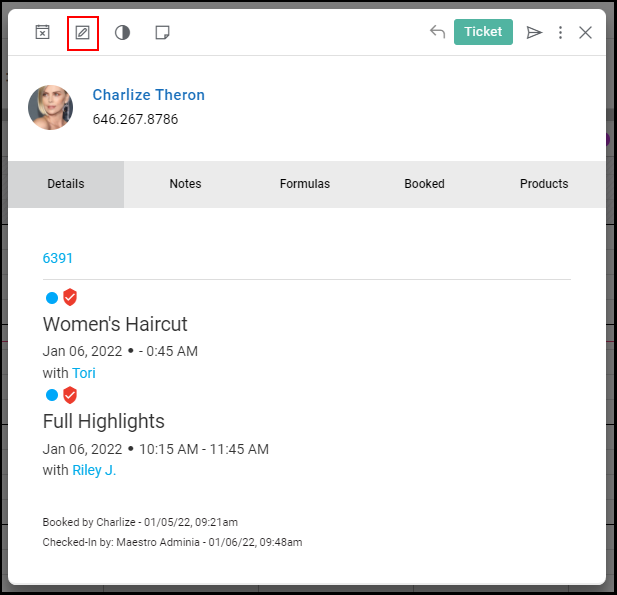The width and height of the screenshot is (617, 595).
Task: Open Charlize Theron's profile photo
Action: [x=50, y=107]
